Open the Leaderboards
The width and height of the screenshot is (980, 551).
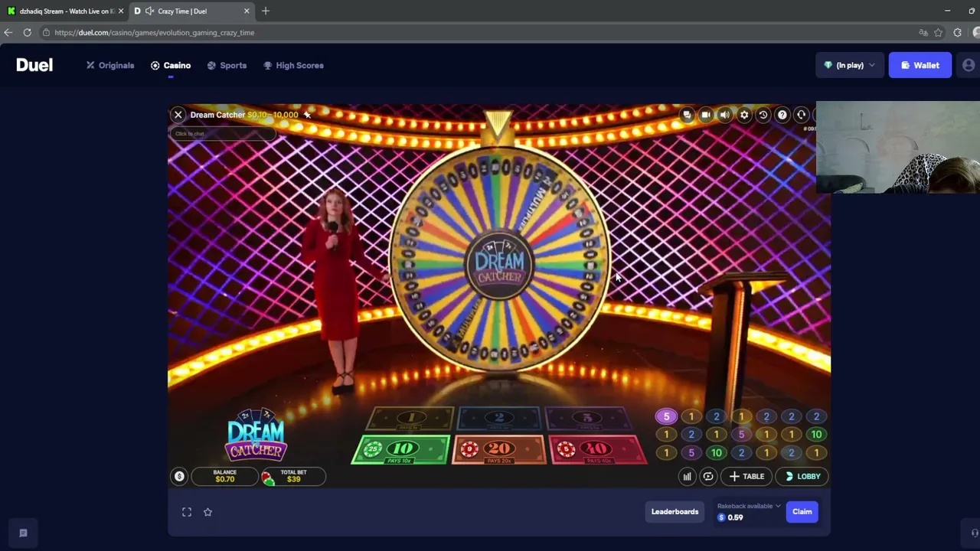[675, 512]
